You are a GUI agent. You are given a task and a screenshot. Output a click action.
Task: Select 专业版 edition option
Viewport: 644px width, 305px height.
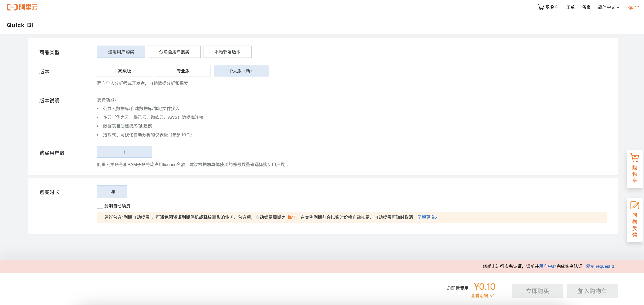(x=183, y=71)
